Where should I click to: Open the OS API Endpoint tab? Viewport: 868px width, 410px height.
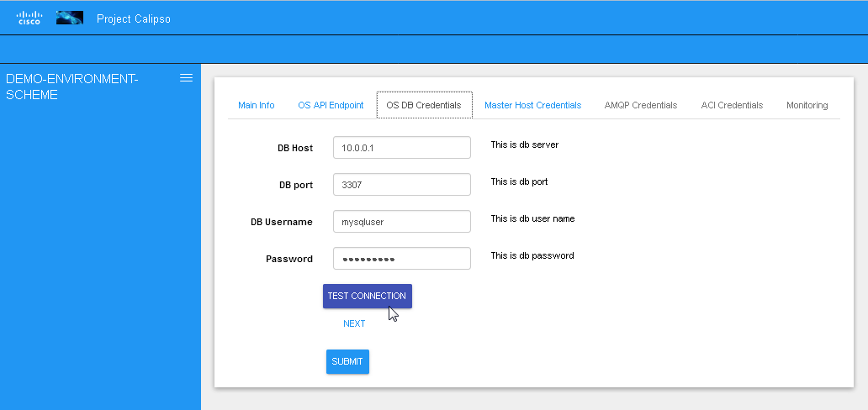331,105
